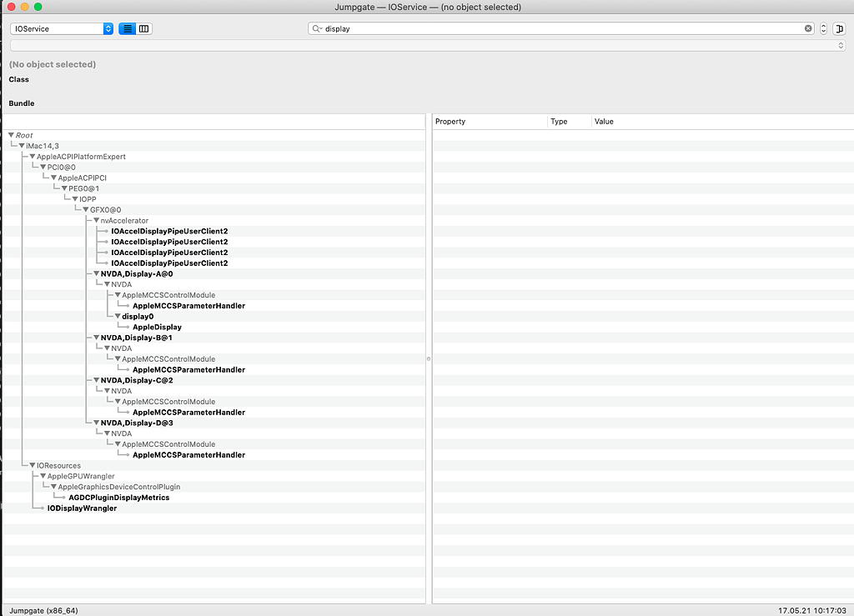Click the split pane divider handle

click(429, 358)
